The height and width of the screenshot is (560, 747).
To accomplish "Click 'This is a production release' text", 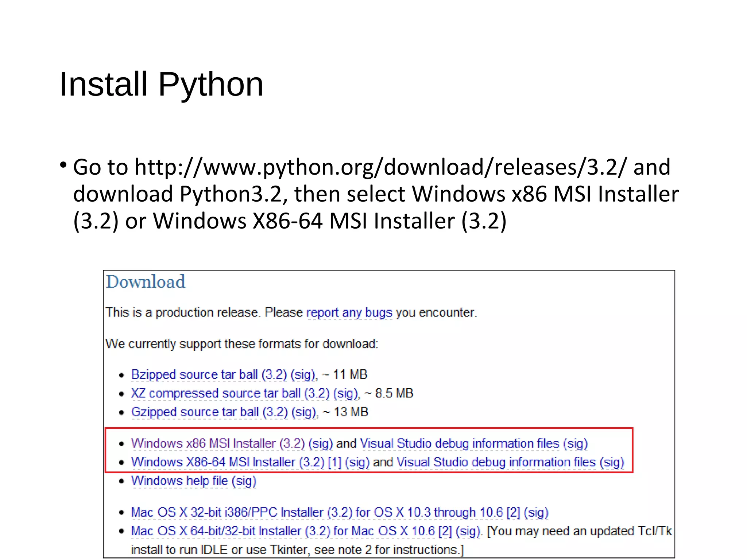I will pyautogui.click(x=183, y=312).
